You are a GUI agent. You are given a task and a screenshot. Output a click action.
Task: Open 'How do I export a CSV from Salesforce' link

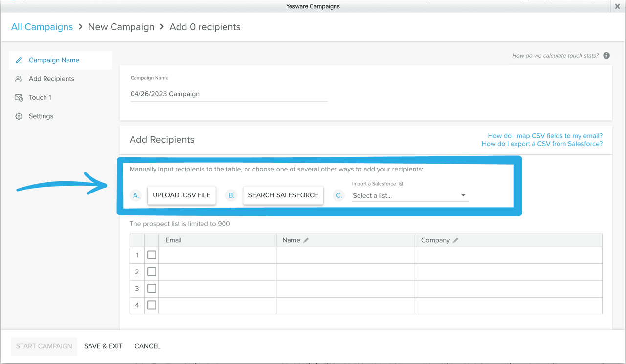pyautogui.click(x=542, y=144)
